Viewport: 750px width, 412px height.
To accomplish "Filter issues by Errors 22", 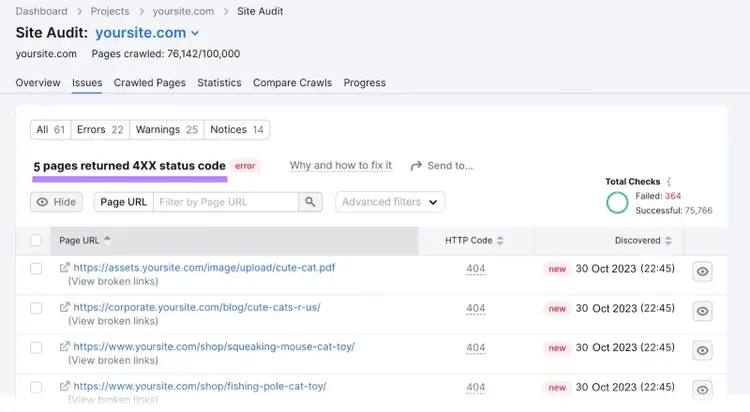I will [100, 130].
